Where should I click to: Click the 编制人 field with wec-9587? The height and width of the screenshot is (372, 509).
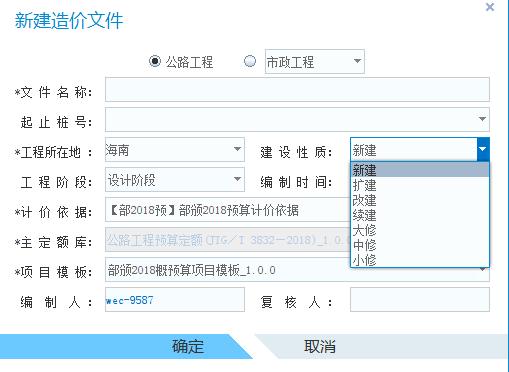coord(175,300)
